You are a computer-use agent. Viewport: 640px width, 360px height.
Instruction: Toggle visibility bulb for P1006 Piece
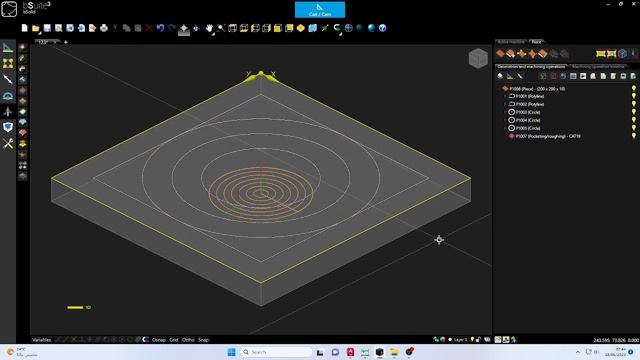[x=633, y=89]
